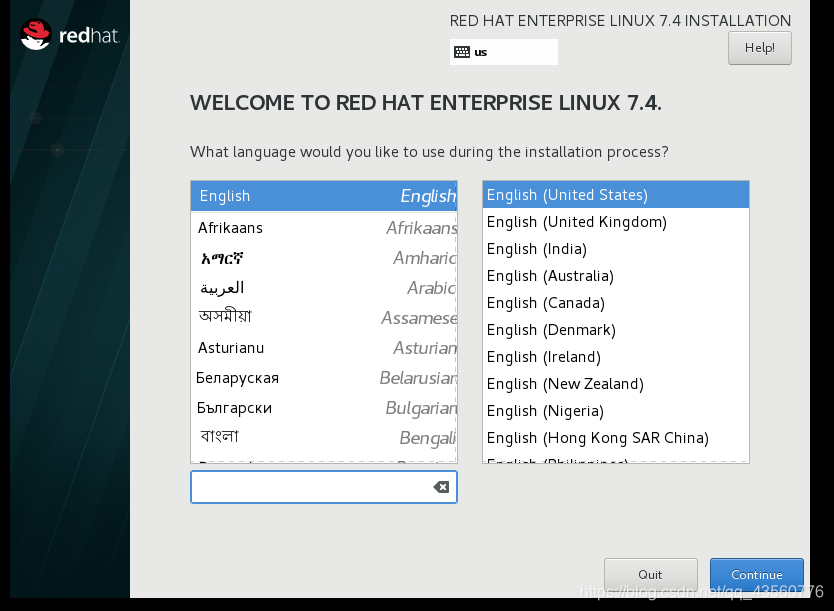This screenshot has width=834, height=611.
Task: Select English in the language list
Action: point(323,196)
